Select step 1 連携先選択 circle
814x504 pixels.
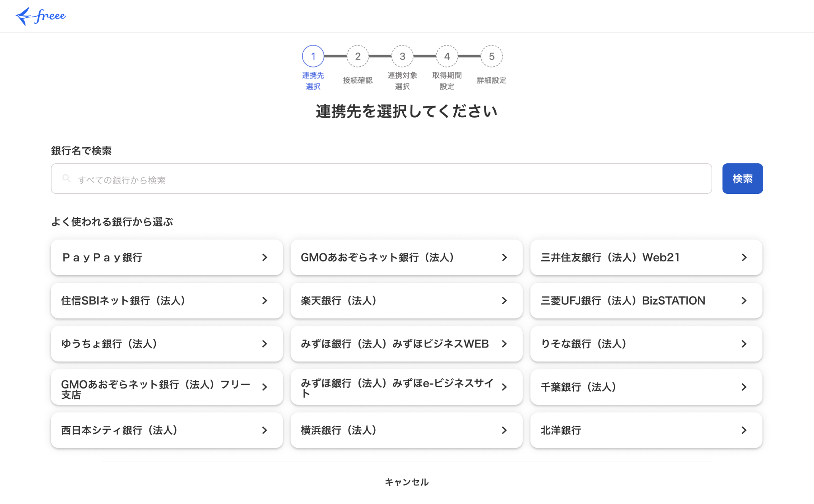point(313,56)
